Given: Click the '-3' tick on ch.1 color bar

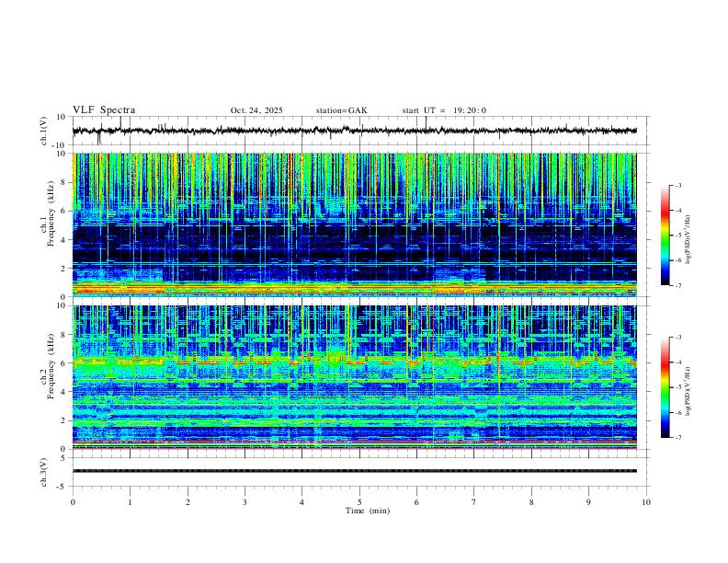Looking at the screenshot, I should [x=678, y=185].
